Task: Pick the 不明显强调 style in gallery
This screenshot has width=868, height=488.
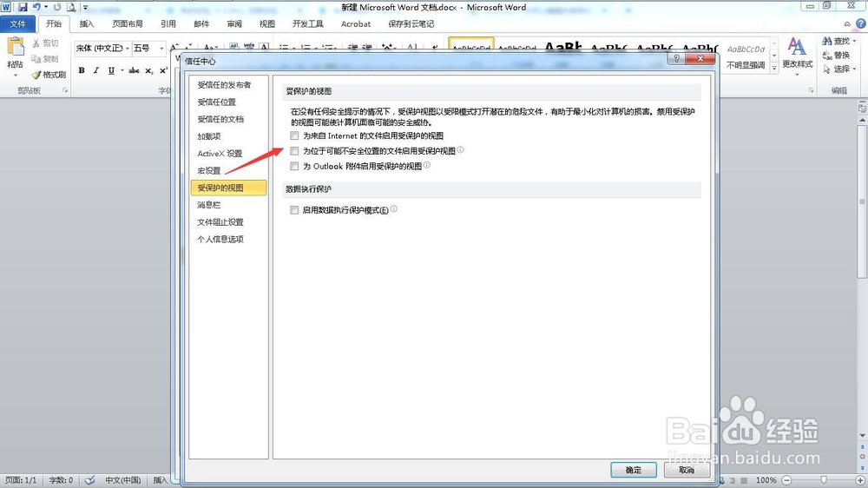Action: [746, 56]
